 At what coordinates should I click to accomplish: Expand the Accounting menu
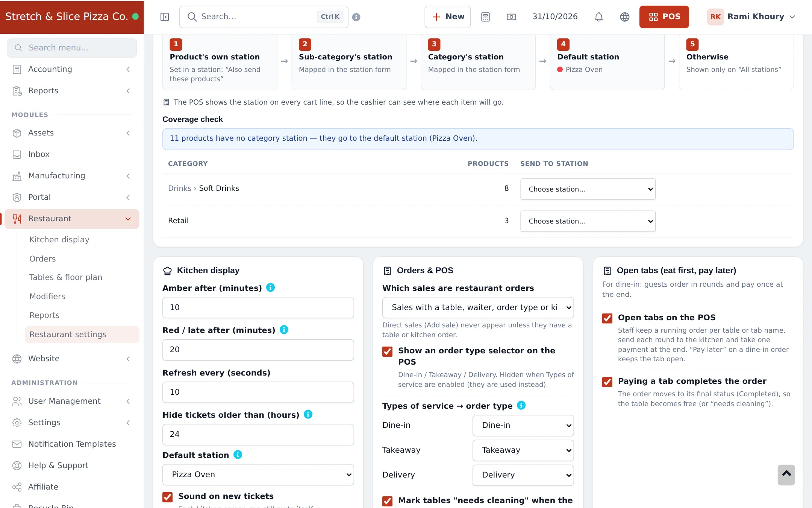pos(72,69)
